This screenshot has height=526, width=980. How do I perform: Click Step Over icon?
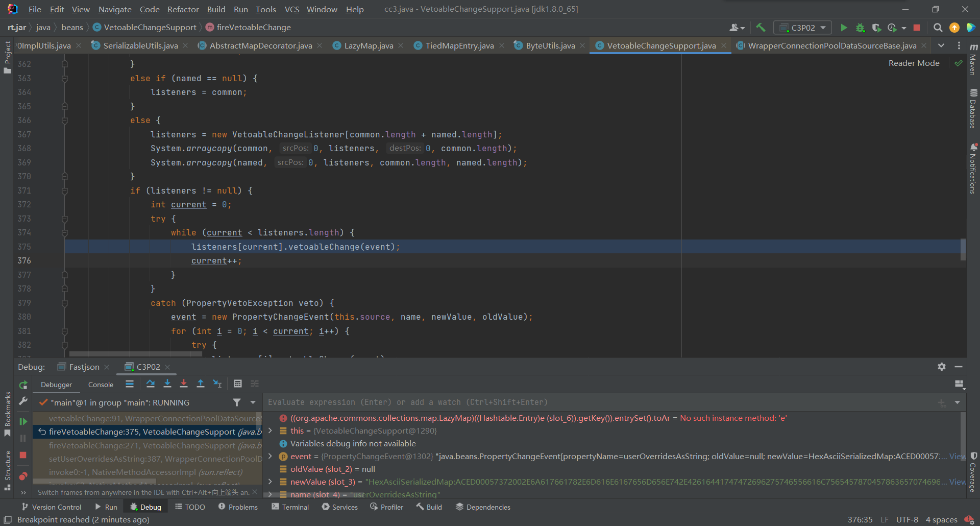pyautogui.click(x=150, y=384)
